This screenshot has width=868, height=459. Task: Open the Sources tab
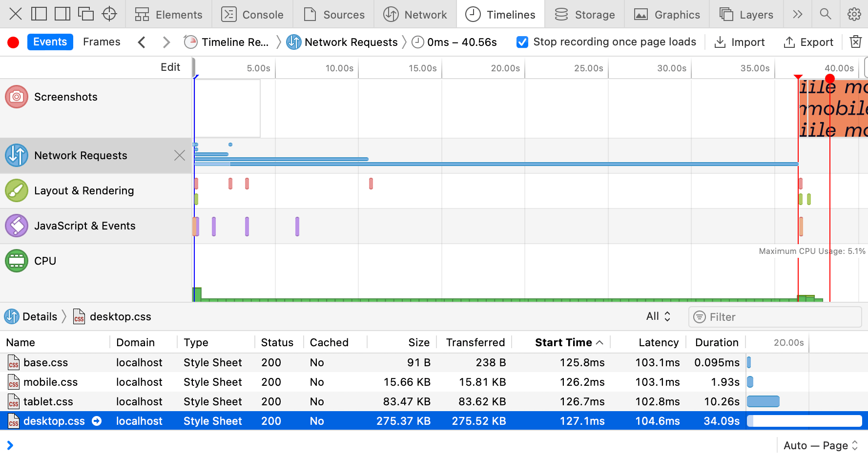point(334,14)
